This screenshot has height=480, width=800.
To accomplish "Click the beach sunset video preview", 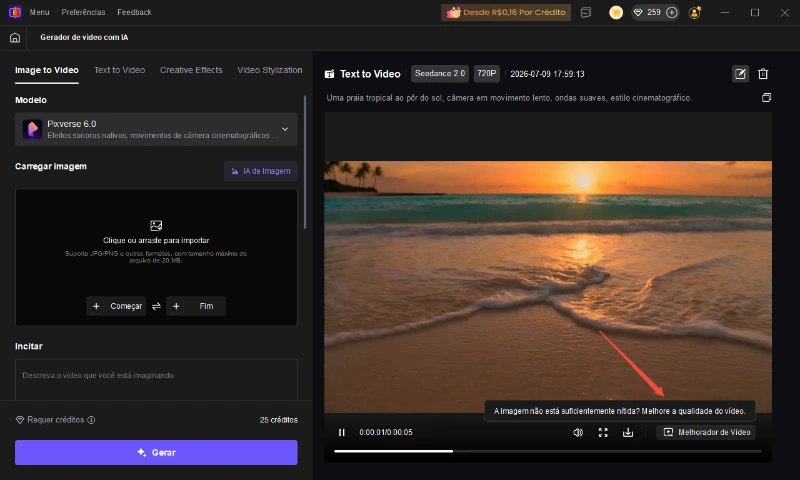I will coord(548,287).
